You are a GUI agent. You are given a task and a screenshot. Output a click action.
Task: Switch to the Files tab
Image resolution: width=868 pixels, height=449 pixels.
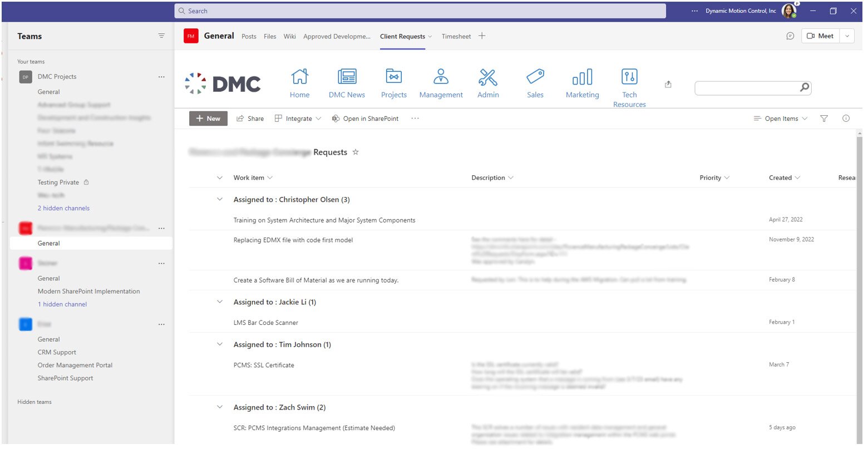pyautogui.click(x=270, y=36)
